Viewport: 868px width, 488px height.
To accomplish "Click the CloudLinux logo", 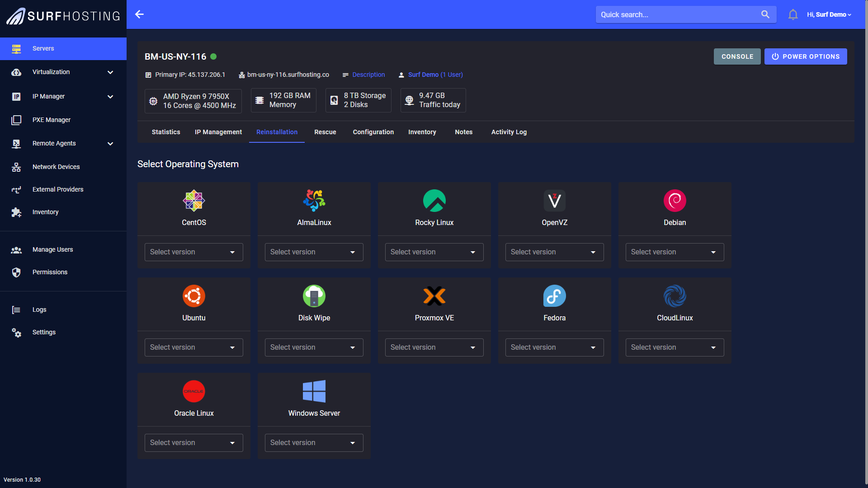I will point(675,296).
